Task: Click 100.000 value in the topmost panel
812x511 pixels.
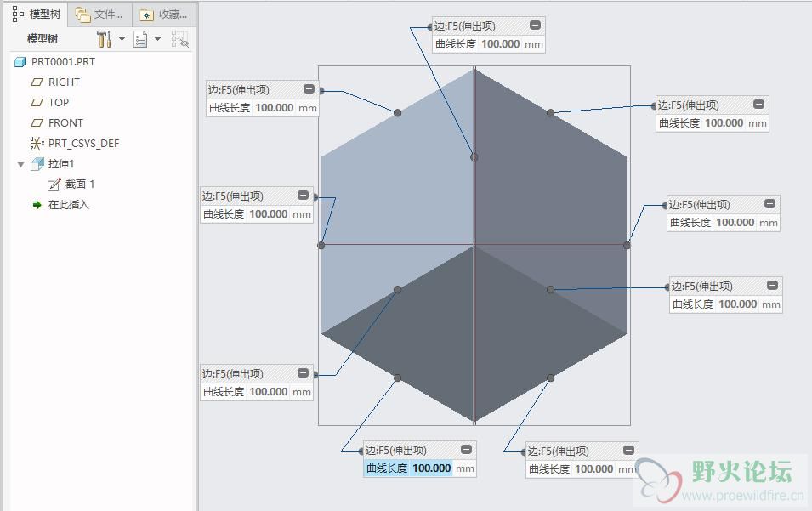Action: click(x=500, y=44)
